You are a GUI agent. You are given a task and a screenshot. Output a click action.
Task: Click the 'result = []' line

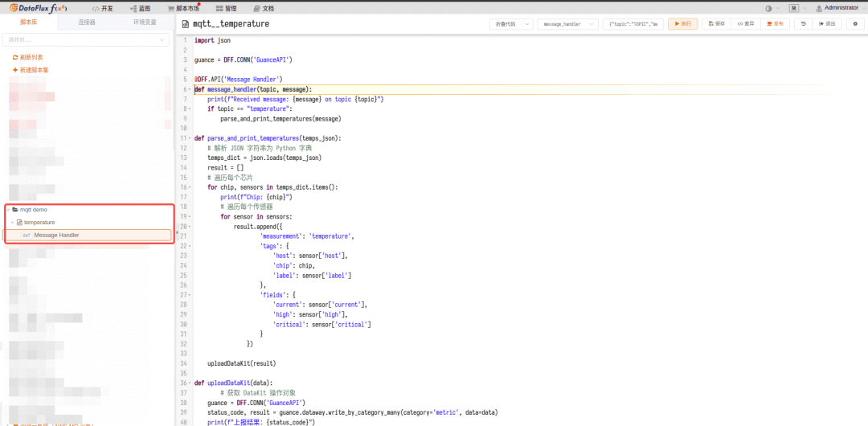(x=225, y=167)
